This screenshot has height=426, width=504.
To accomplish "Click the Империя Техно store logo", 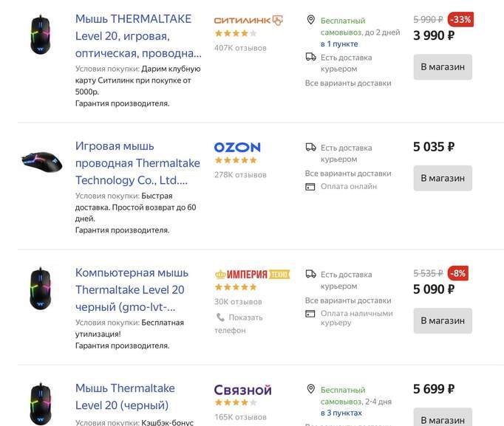I will tap(252, 274).
